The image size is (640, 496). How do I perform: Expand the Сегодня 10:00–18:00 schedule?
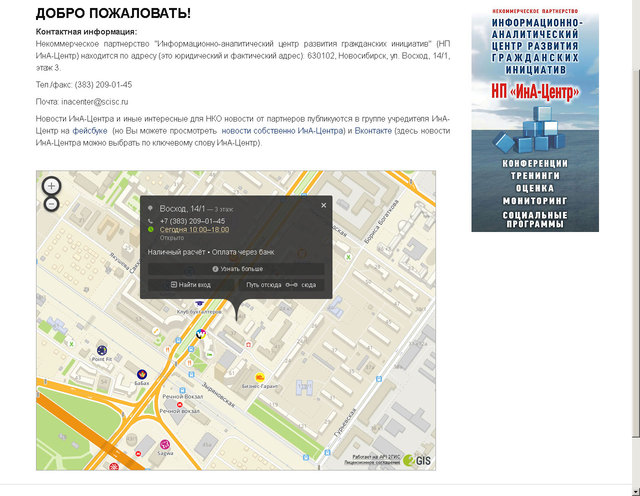tap(194, 230)
